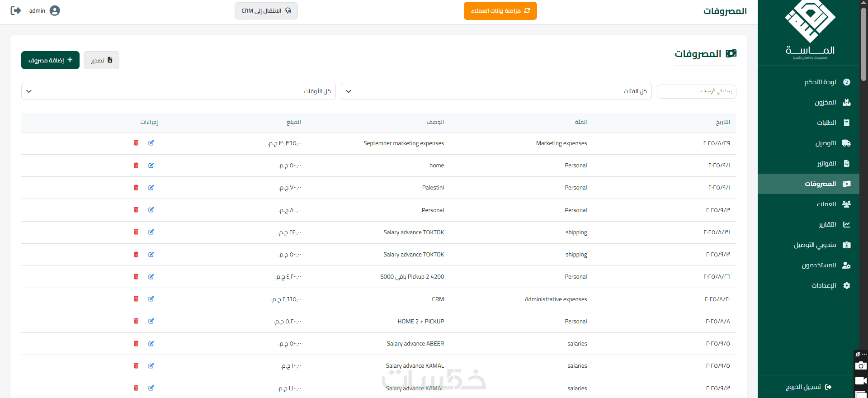Click the screenshot camera icon at the screen edge
Screen dimensions: 868x398
pos(861,366)
